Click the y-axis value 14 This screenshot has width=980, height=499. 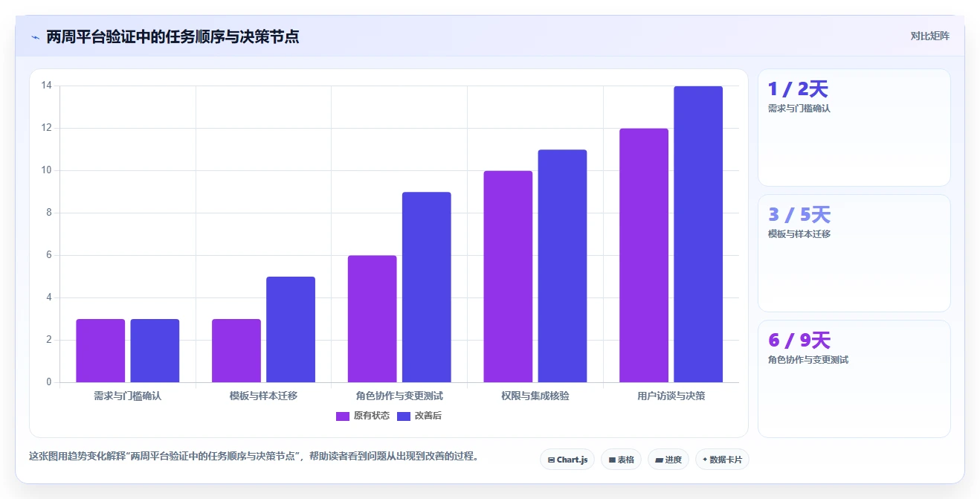(46, 86)
